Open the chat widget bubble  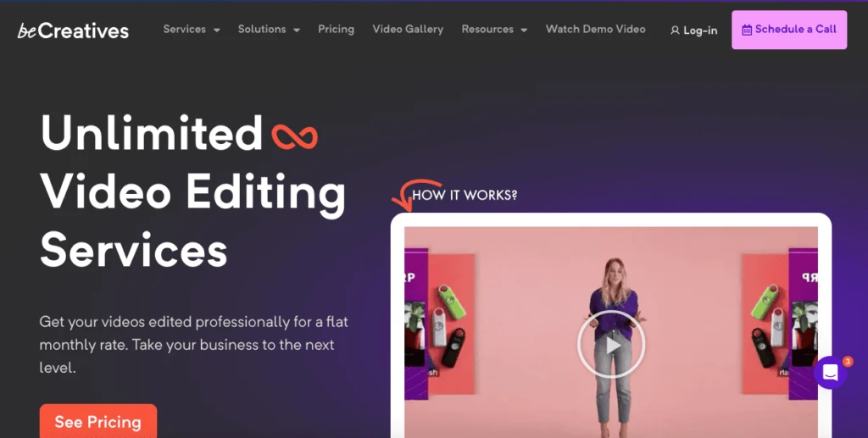coord(831,373)
